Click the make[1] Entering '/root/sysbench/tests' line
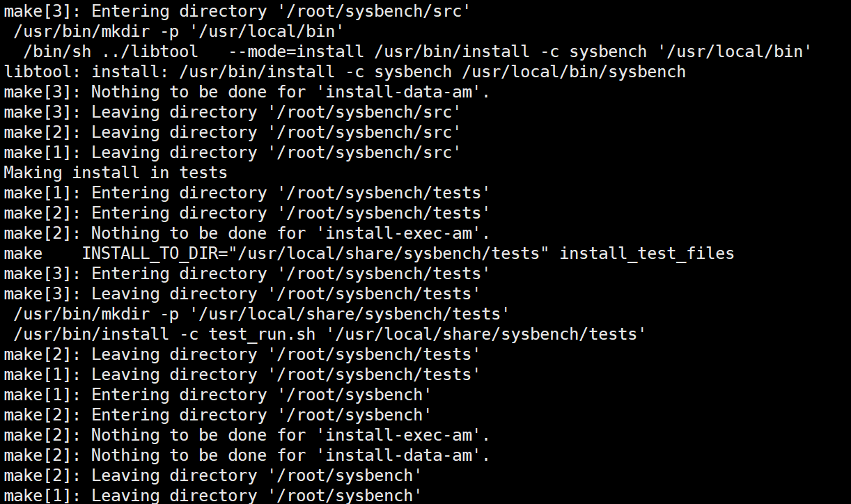The height and width of the screenshot is (504, 851). 247,193
